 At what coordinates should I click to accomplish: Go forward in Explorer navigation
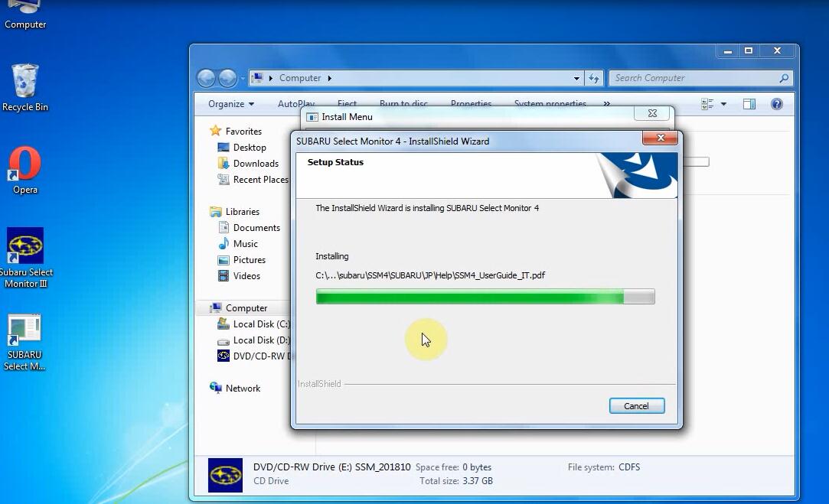227,78
